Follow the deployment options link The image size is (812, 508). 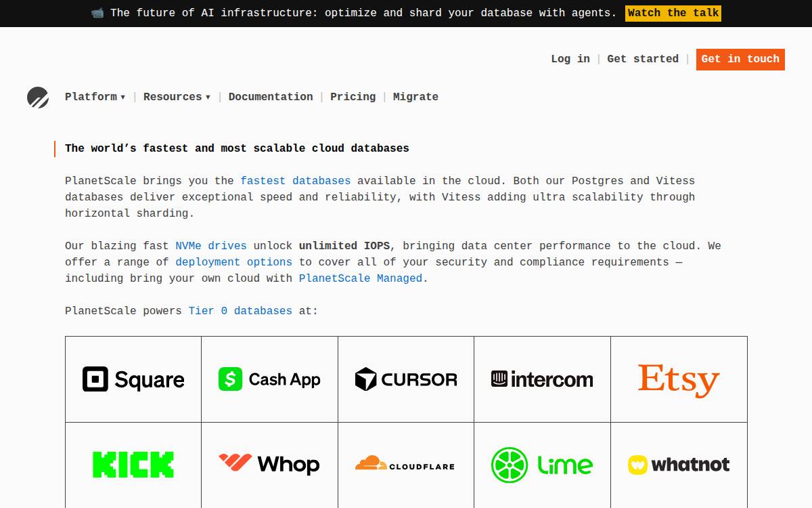coord(234,262)
